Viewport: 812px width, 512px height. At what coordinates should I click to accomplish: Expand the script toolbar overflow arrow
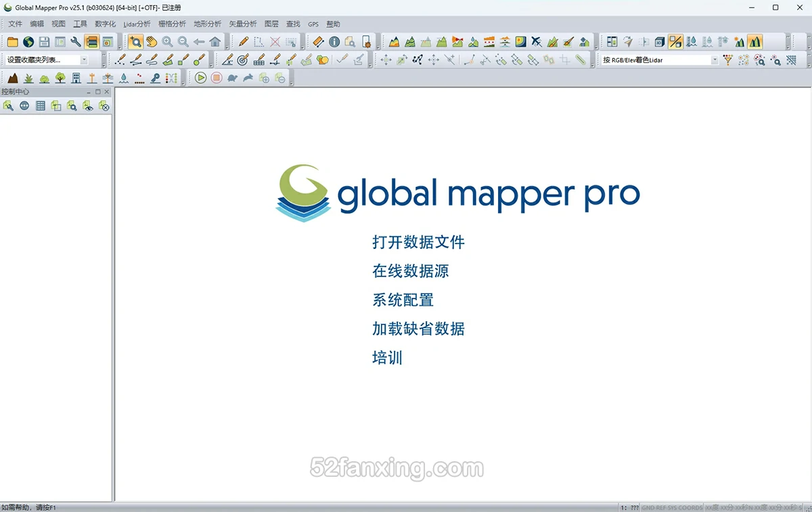coord(292,83)
